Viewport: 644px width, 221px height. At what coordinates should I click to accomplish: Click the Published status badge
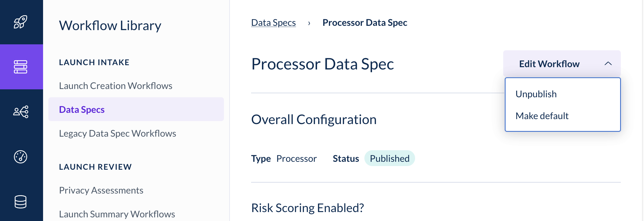tap(389, 158)
